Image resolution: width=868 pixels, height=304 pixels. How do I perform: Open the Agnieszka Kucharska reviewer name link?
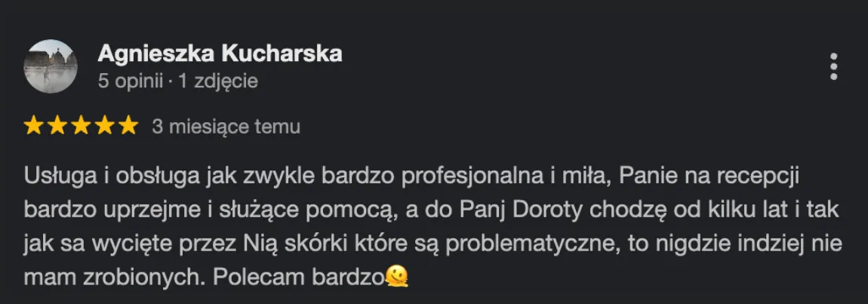220,54
